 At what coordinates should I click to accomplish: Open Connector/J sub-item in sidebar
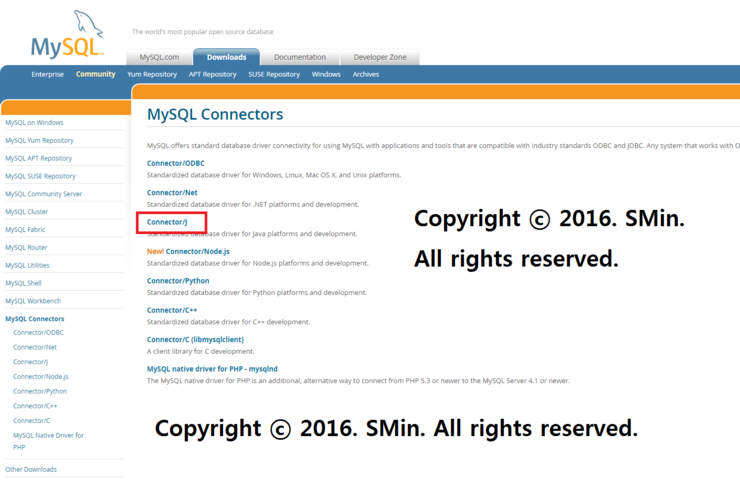(x=30, y=362)
